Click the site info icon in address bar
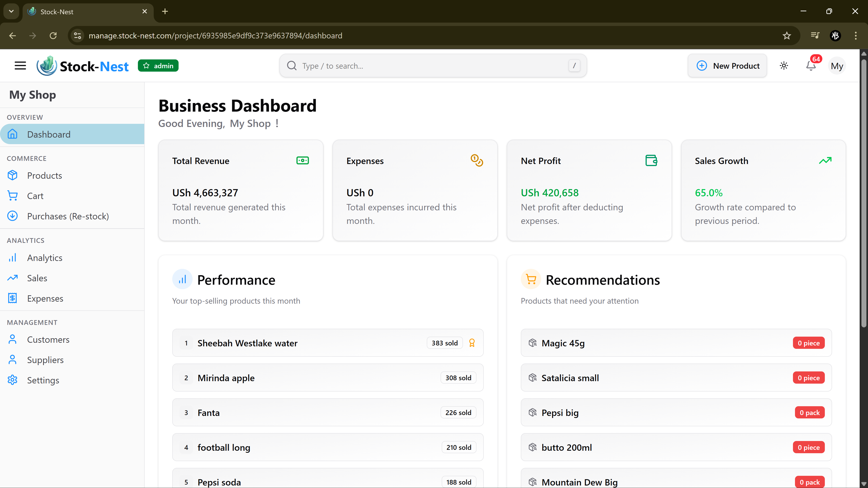Viewport: 868px width, 488px height. pyautogui.click(x=77, y=36)
